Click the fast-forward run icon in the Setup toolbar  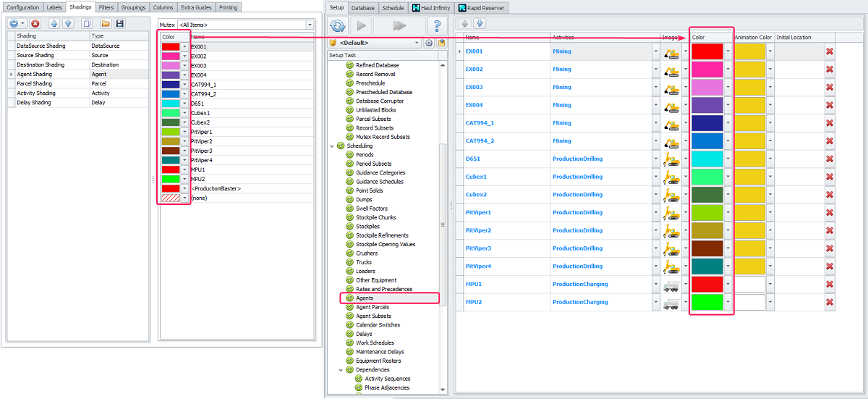click(x=399, y=26)
